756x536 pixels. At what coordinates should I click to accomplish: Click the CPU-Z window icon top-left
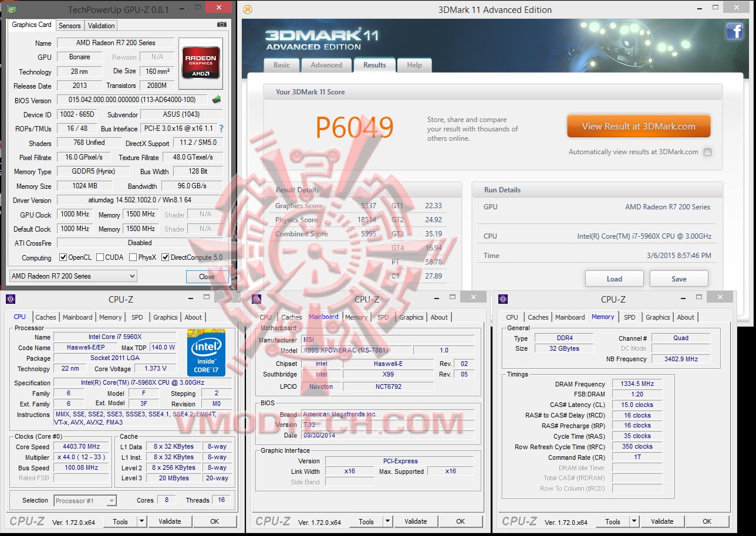(x=11, y=299)
